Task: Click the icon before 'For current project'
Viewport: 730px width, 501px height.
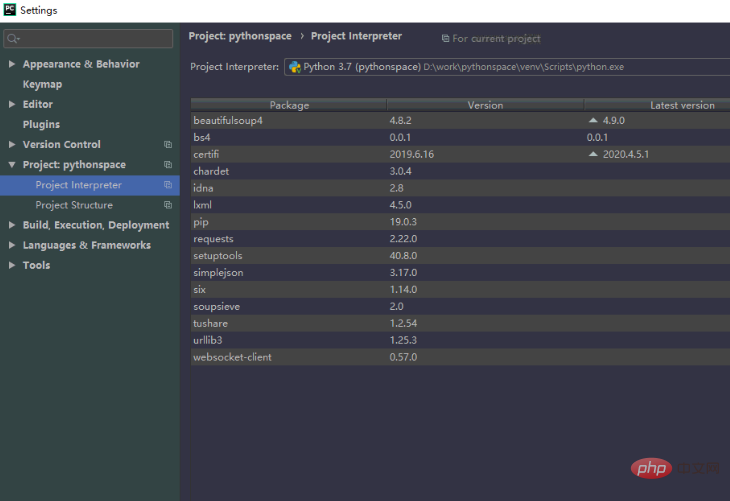Action: (x=445, y=39)
